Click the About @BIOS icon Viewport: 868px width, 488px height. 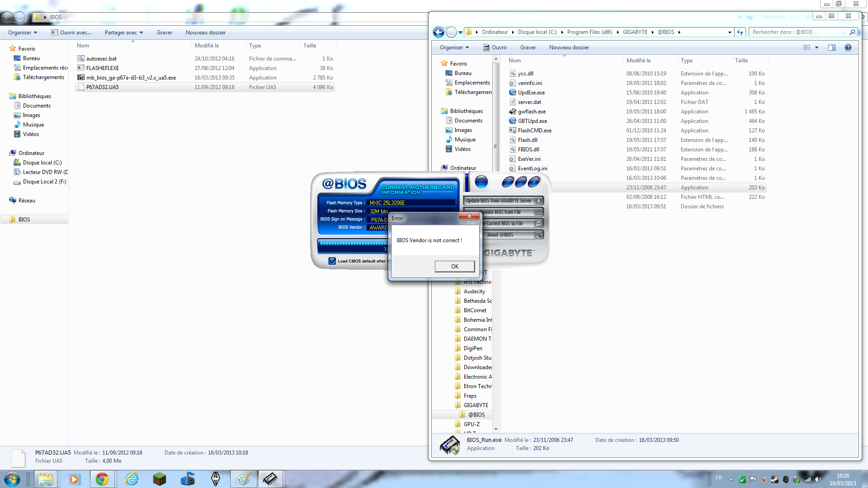(x=539, y=235)
